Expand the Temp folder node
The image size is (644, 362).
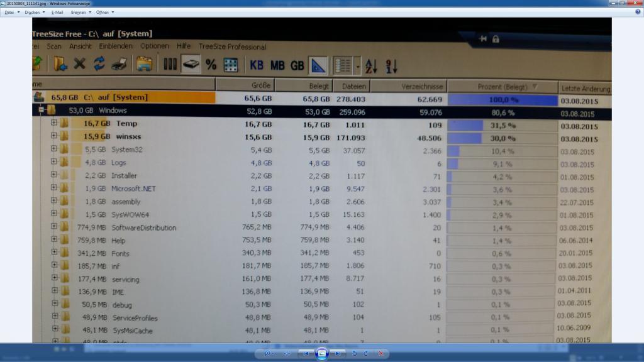pos(54,123)
